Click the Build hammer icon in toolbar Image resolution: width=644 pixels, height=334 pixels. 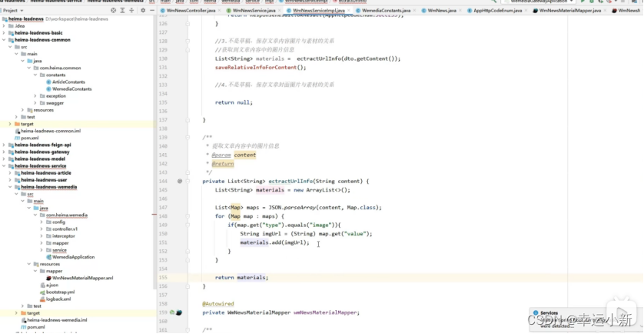[x=494, y=2]
